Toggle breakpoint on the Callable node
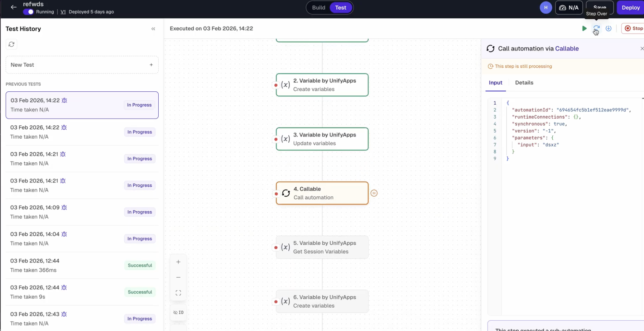 [276, 194]
